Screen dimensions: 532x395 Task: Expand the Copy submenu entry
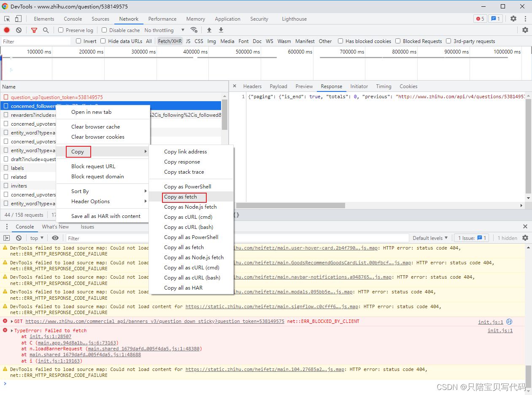click(103, 152)
